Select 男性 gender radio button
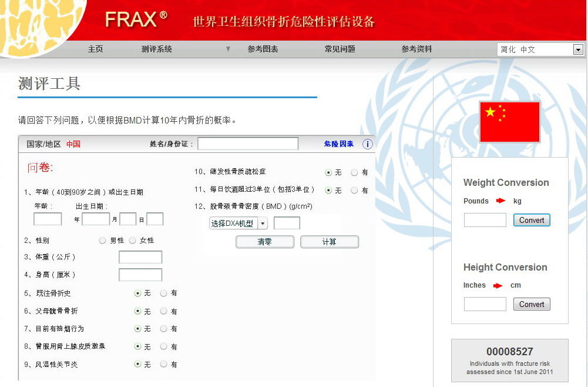 click(x=102, y=240)
